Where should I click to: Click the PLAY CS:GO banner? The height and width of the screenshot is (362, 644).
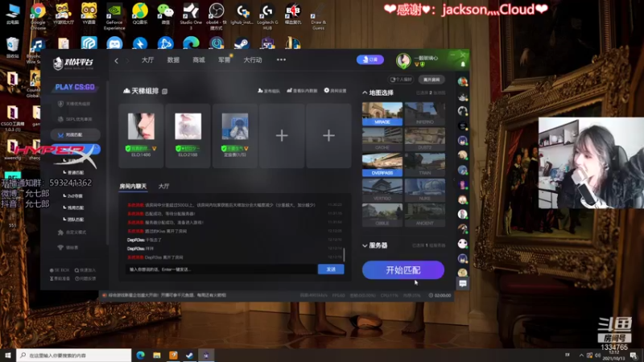[75, 87]
